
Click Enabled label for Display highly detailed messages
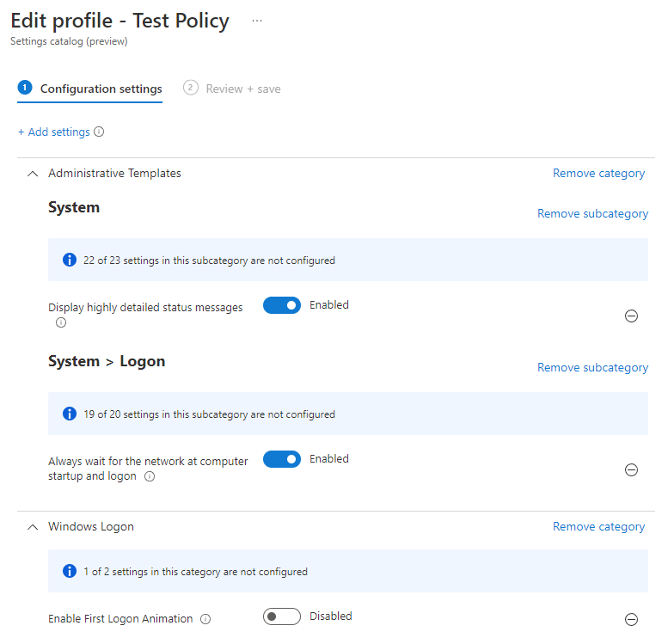(329, 304)
